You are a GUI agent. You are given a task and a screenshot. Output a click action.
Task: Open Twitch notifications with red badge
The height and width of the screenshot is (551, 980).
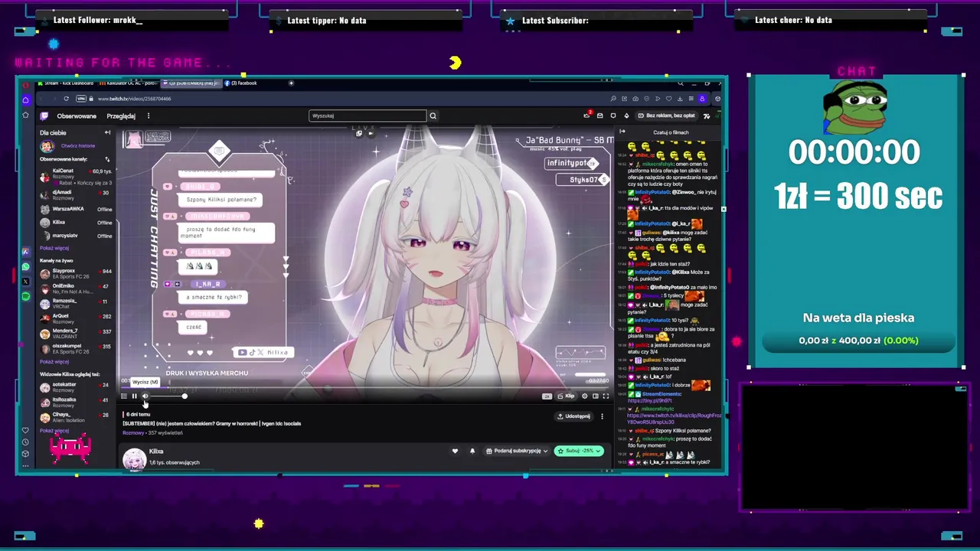587,116
